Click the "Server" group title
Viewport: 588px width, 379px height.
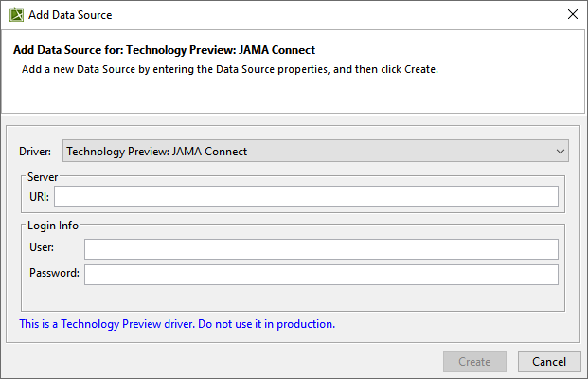[x=44, y=176]
